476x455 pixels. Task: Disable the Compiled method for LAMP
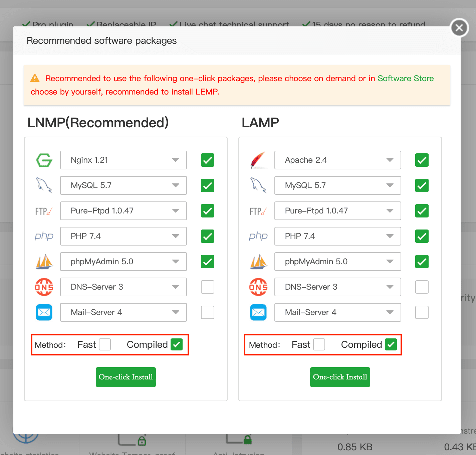pos(391,344)
